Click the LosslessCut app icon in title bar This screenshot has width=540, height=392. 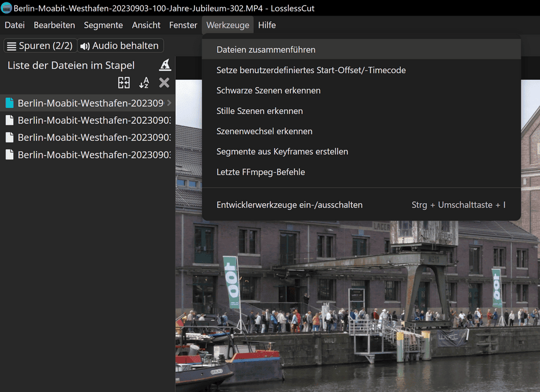coord(7,8)
